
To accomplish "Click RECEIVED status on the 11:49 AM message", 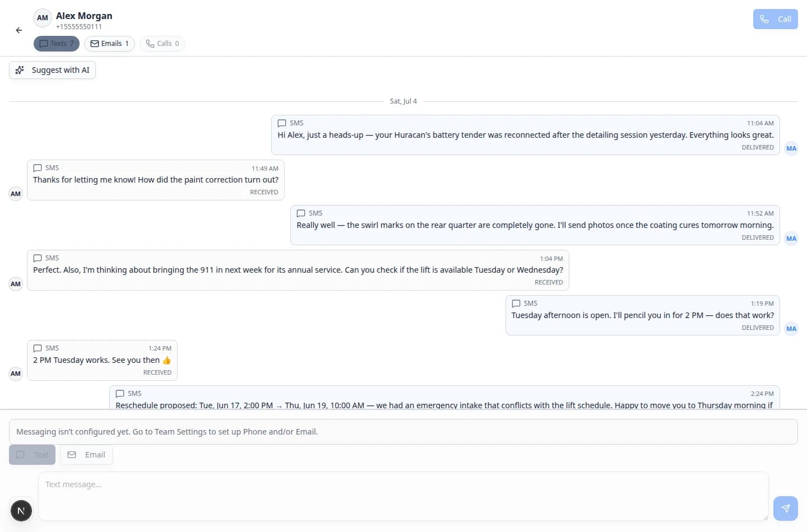I will (x=264, y=192).
